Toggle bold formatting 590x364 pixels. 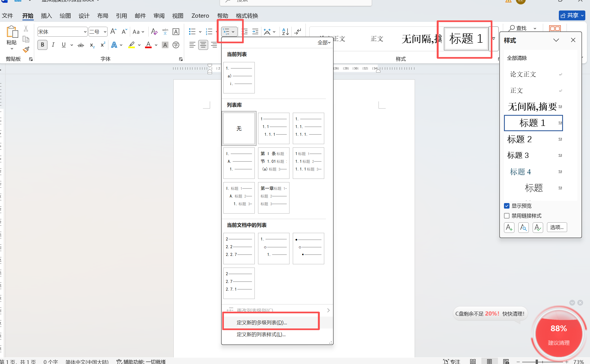click(42, 45)
